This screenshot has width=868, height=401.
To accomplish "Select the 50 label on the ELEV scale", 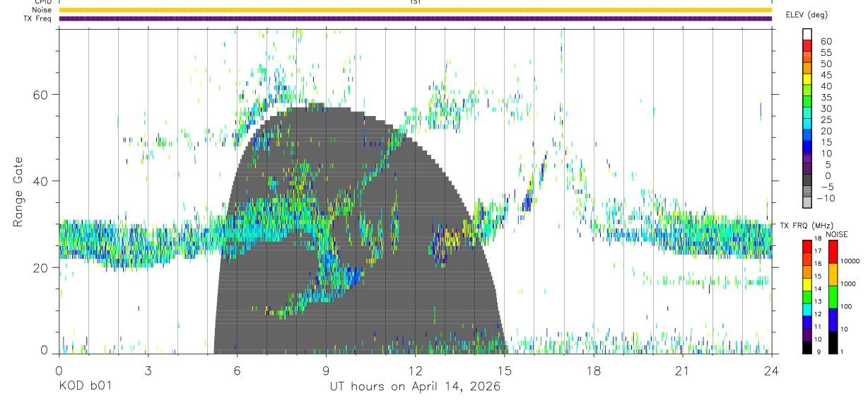I will click(x=826, y=64).
